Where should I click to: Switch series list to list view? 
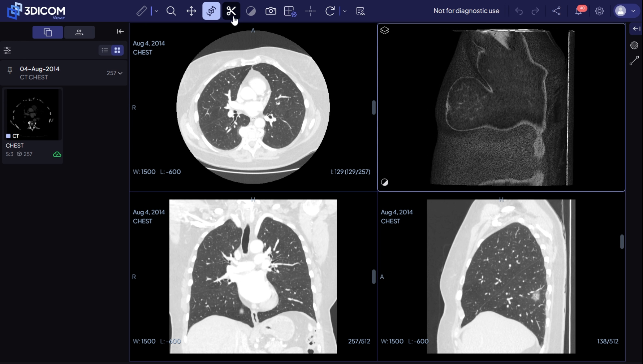click(105, 50)
